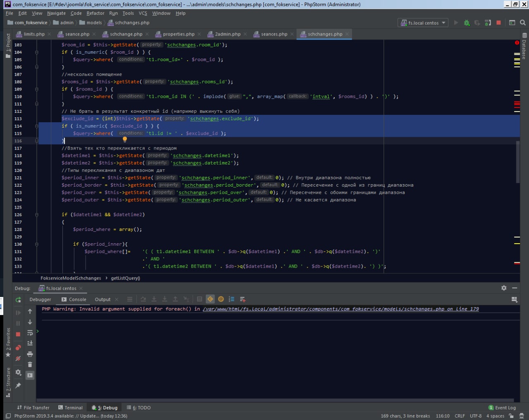Toggle Mute Breakpoints in debug sidebar
The height and width of the screenshot is (420, 529).
(18, 358)
